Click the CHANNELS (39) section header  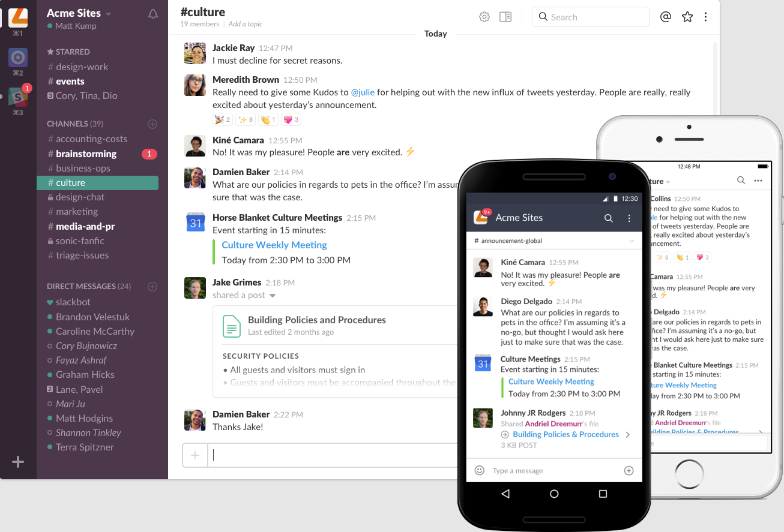75,124
